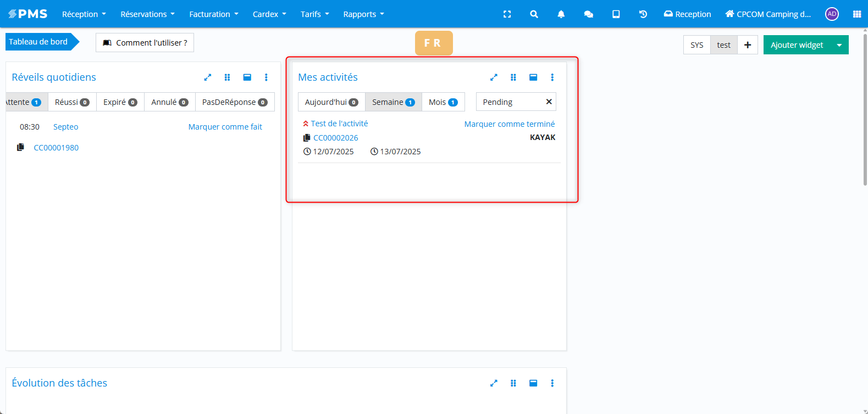Open reservation CC00002026 link
This screenshot has width=868, height=414.
pos(335,138)
